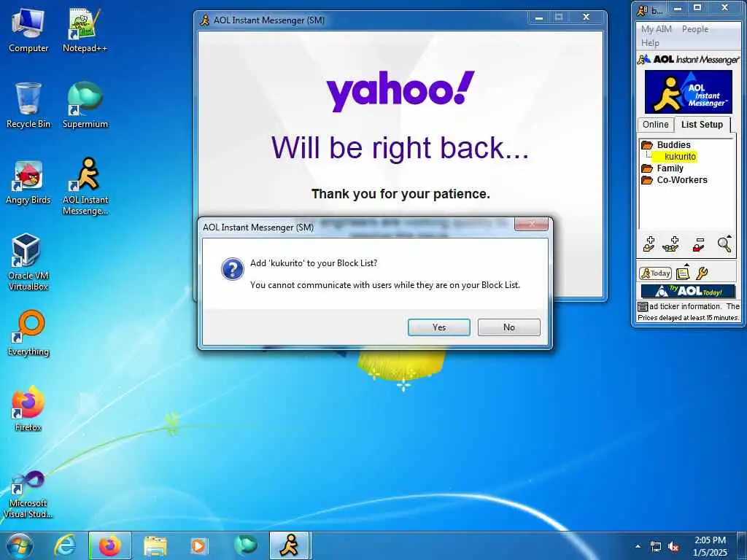The image size is (747, 560).
Task: Click the Add Buddy icon in buddy list
Action: 649,244
